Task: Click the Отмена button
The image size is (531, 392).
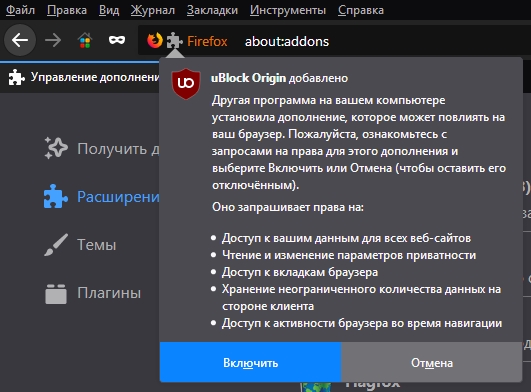Action: coord(431,362)
